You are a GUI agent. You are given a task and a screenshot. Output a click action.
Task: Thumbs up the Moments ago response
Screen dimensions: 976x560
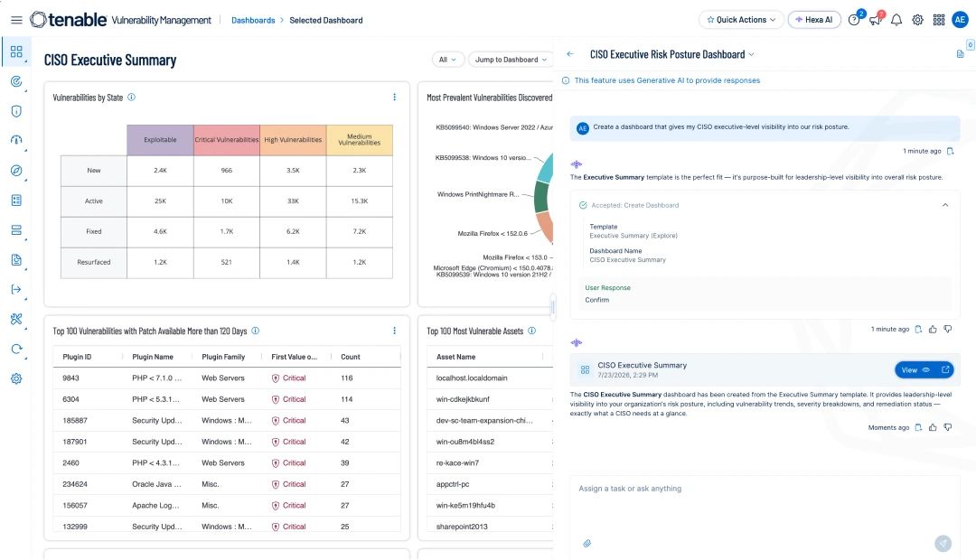tap(933, 427)
